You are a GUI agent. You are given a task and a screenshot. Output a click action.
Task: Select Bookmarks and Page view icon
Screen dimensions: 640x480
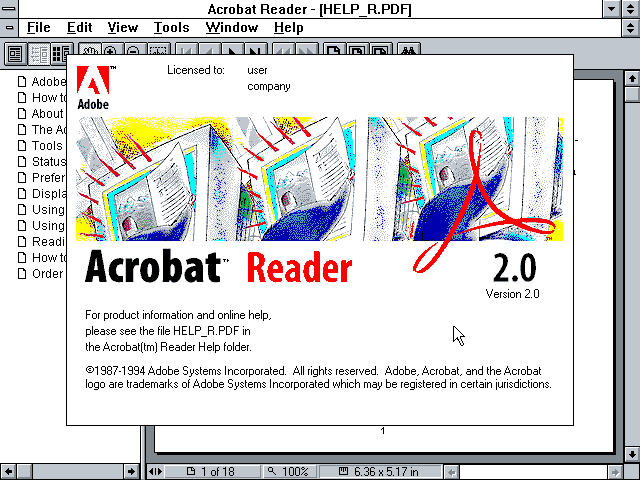coord(38,53)
